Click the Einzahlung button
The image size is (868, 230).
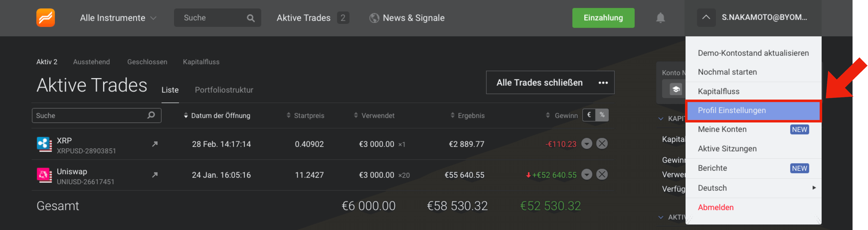603,18
